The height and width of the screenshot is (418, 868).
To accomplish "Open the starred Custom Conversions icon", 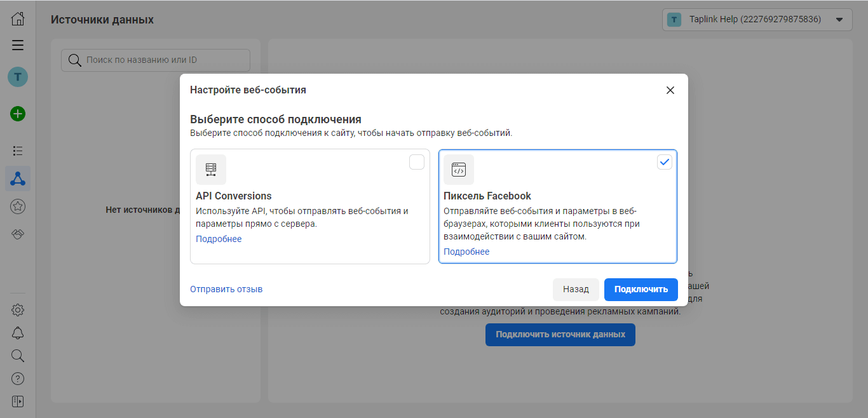I will 18,206.
